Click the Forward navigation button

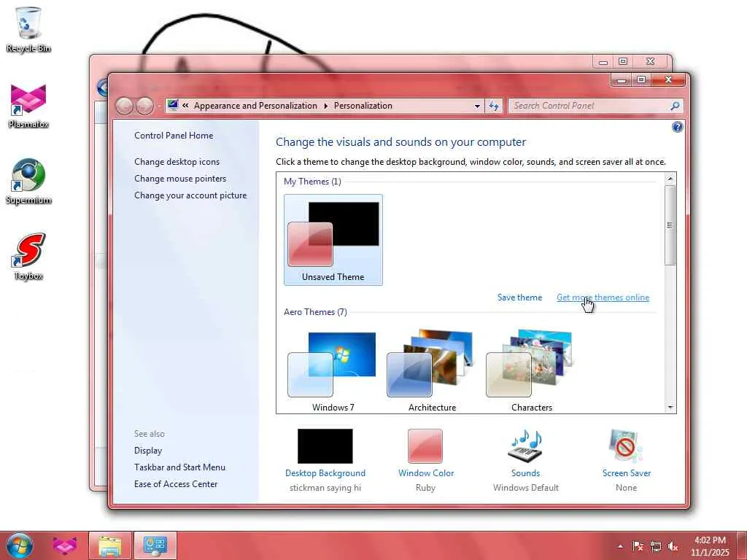coord(145,106)
